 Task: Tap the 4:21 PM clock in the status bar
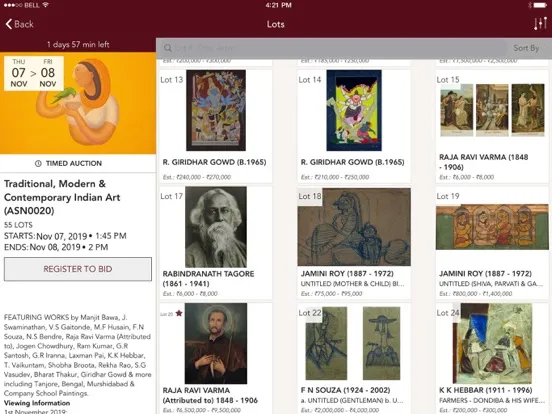coord(278,5)
